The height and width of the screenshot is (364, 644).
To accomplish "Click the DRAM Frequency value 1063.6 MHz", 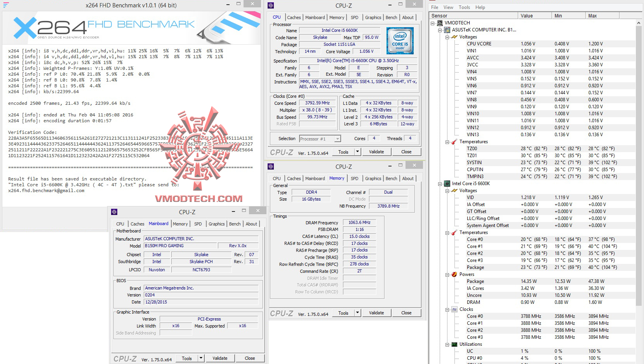I will (359, 223).
